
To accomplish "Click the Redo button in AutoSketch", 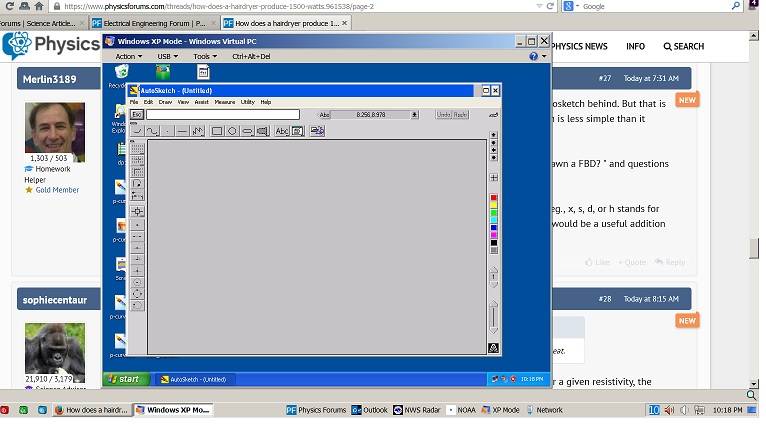I will pyautogui.click(x=460, y=114).
